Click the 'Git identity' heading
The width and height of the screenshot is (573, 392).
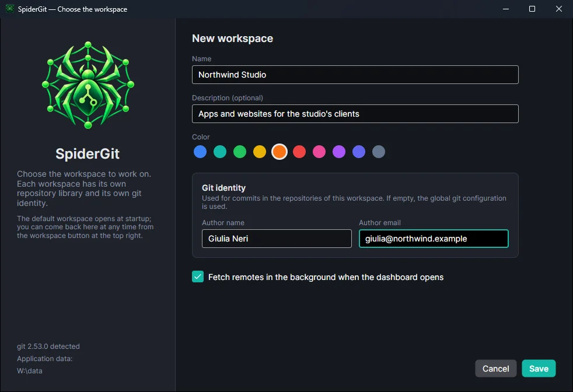pos(223,188)
